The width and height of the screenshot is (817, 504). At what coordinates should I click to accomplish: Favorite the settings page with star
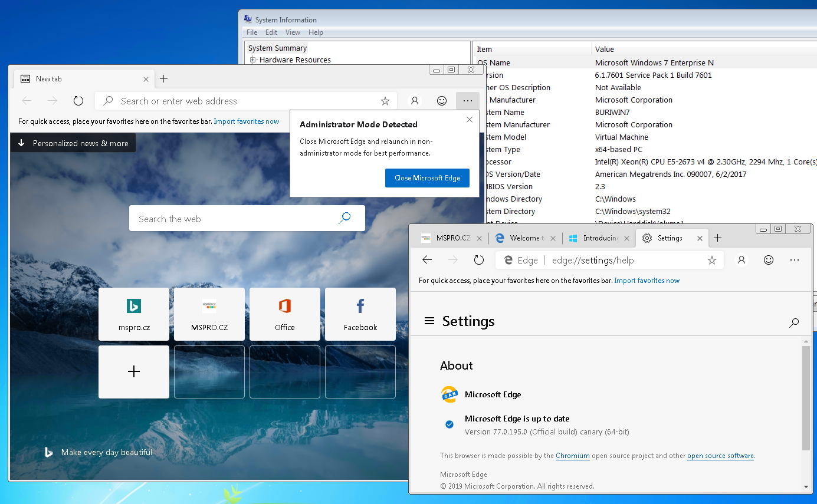712,261
